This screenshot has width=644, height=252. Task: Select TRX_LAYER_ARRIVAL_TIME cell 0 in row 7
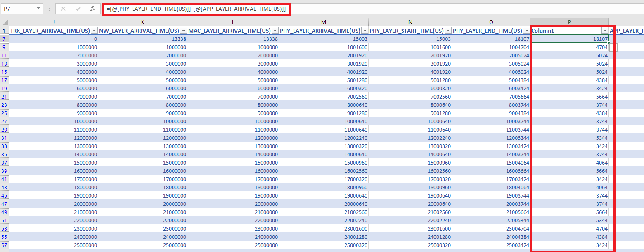(54, 39)
